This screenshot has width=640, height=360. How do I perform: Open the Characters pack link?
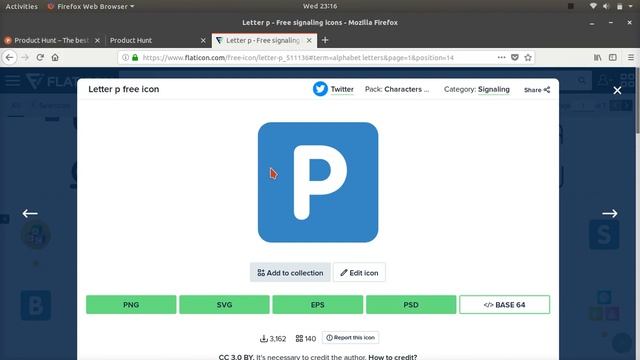coord(406,89)
